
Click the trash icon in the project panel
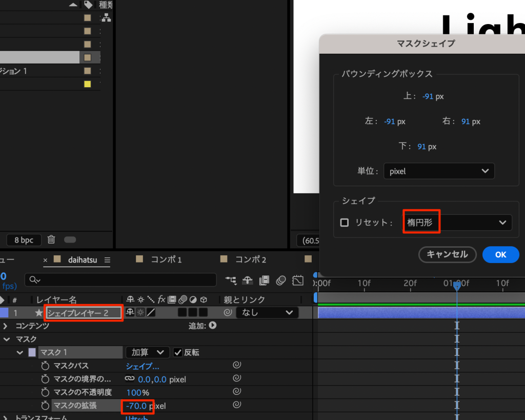[x=51, y=239]
